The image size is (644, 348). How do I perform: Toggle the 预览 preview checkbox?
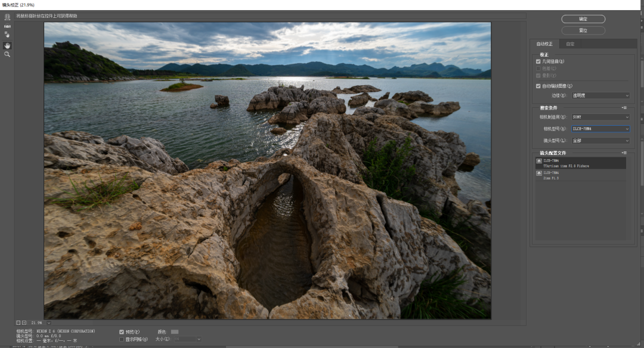point(122,332)
